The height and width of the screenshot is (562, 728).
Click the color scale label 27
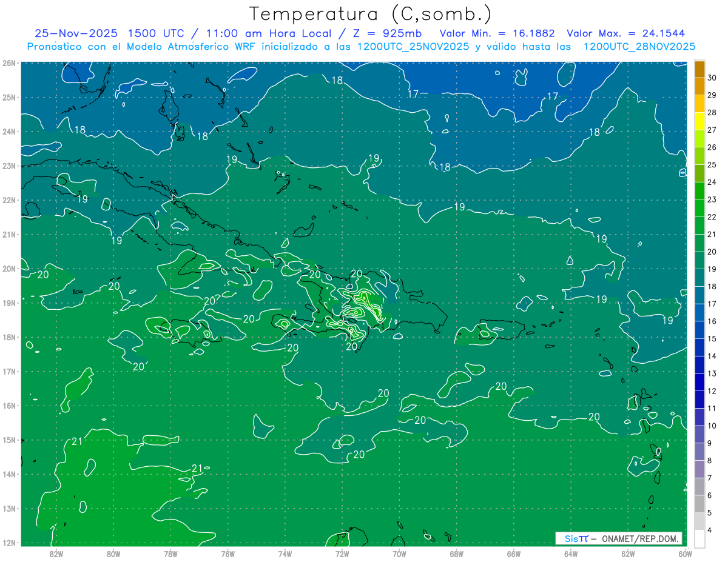(712, 130)
